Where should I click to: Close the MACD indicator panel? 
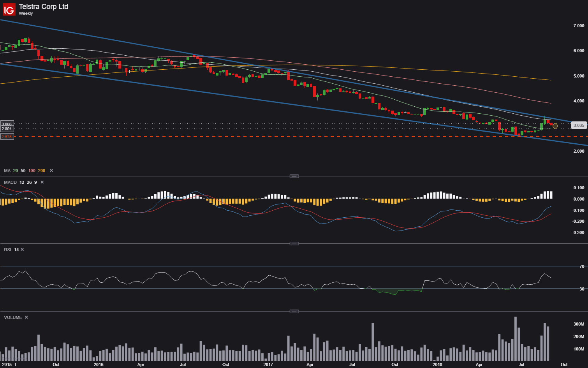pyautogui.click(x=42, y=182)
